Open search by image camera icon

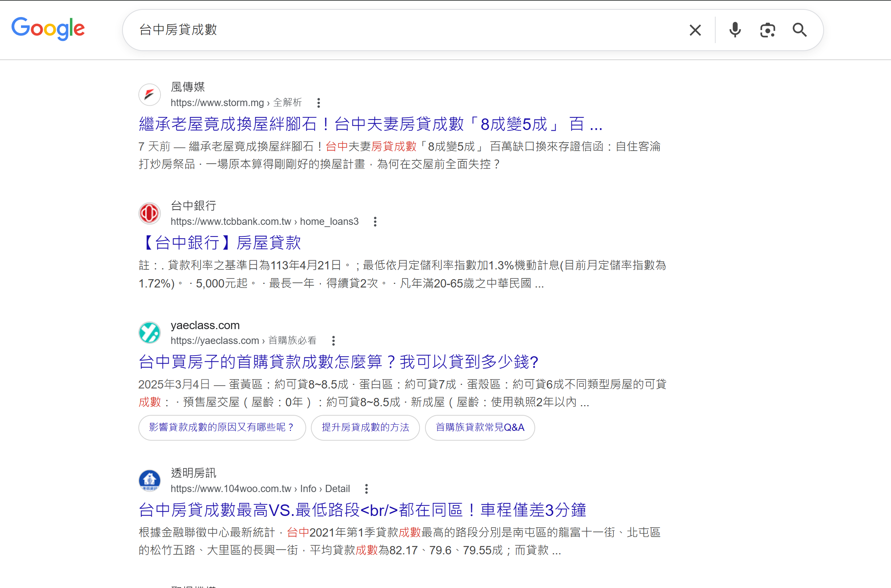coord(767,30)
